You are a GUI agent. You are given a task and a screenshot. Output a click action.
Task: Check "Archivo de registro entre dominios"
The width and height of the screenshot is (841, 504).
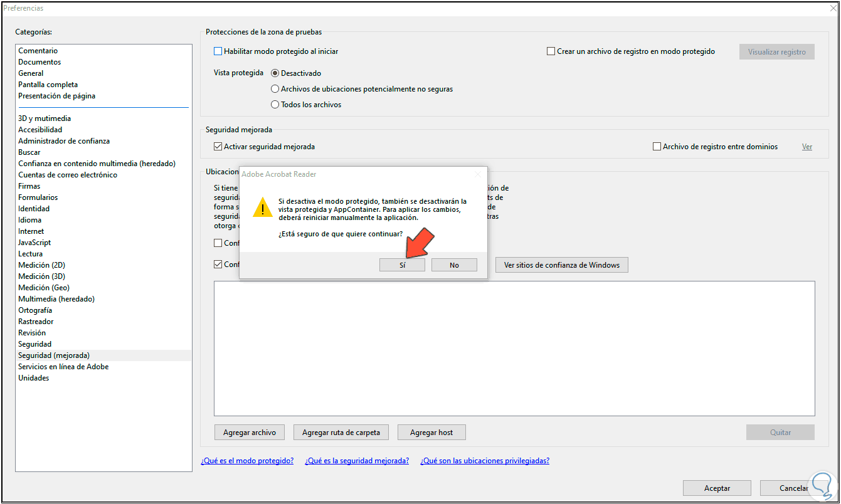[x=657, y=146]
